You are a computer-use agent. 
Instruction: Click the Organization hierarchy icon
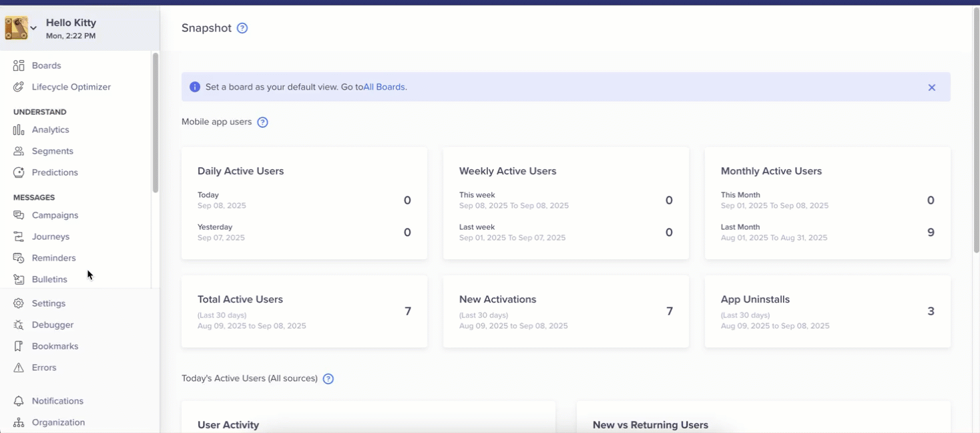click(x=19, y=422)
